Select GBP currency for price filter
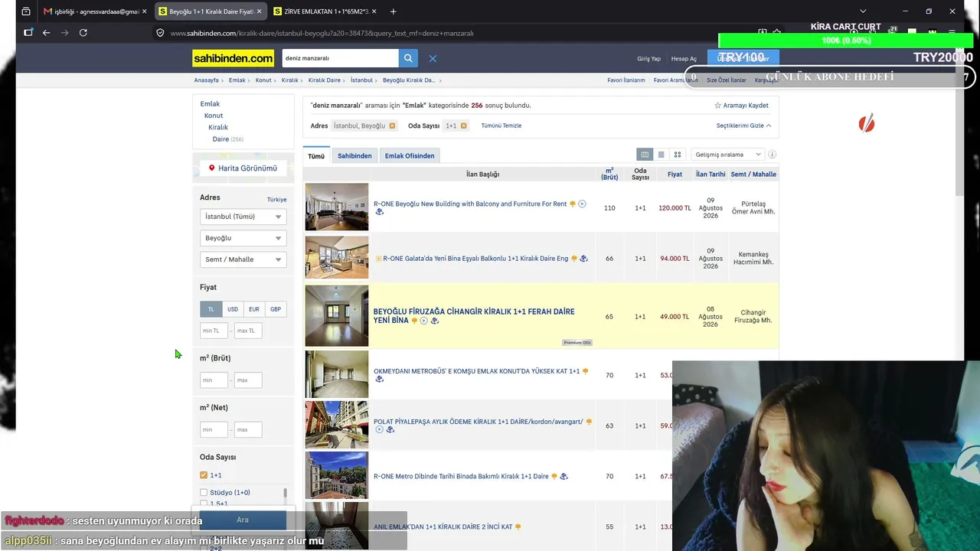980x551 pixels. tap(276, 309)
